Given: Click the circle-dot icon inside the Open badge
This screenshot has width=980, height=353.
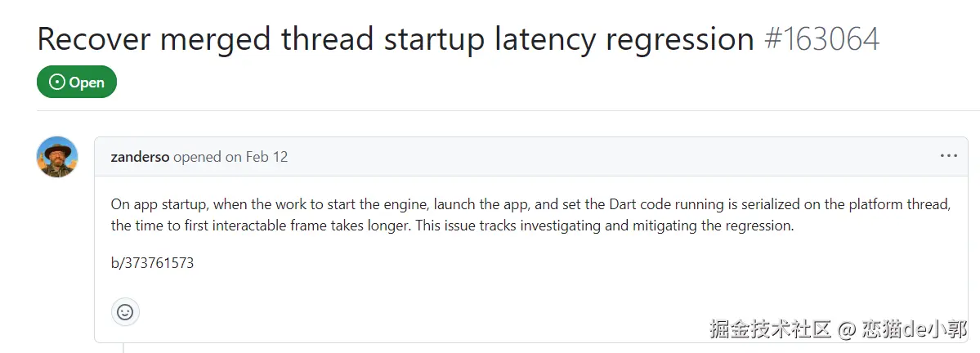Looking at the screenshot, I should click(x=57, y=82).
